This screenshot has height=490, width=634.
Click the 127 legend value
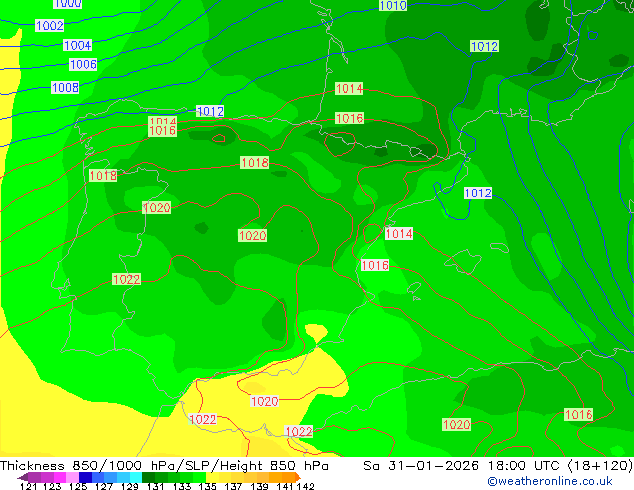pos(104,486)
